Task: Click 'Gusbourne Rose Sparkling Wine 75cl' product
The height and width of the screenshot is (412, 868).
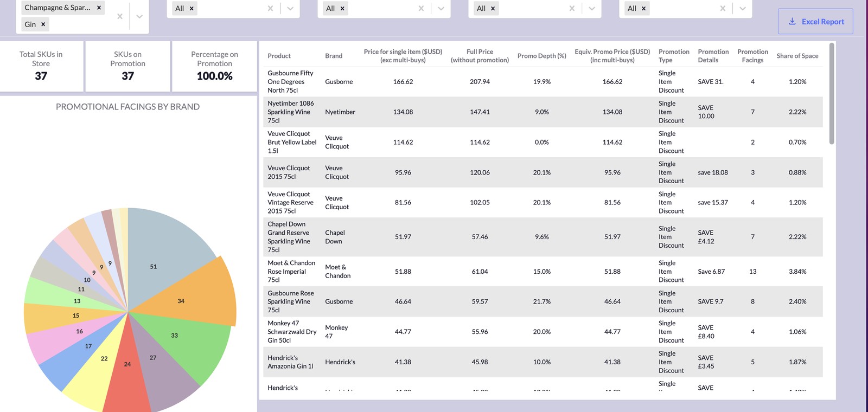Action: pyautogui.click(x=290, y=301)
